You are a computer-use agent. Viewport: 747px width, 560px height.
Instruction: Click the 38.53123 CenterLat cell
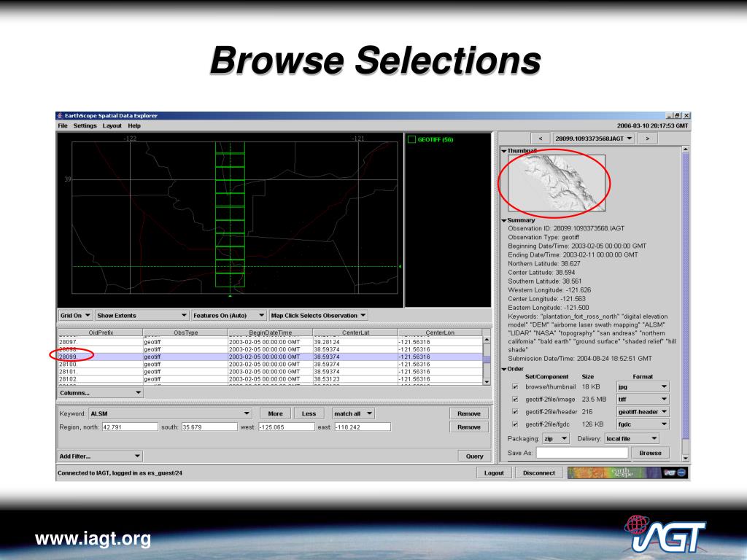pyautogui.click(x=355, y=379)
